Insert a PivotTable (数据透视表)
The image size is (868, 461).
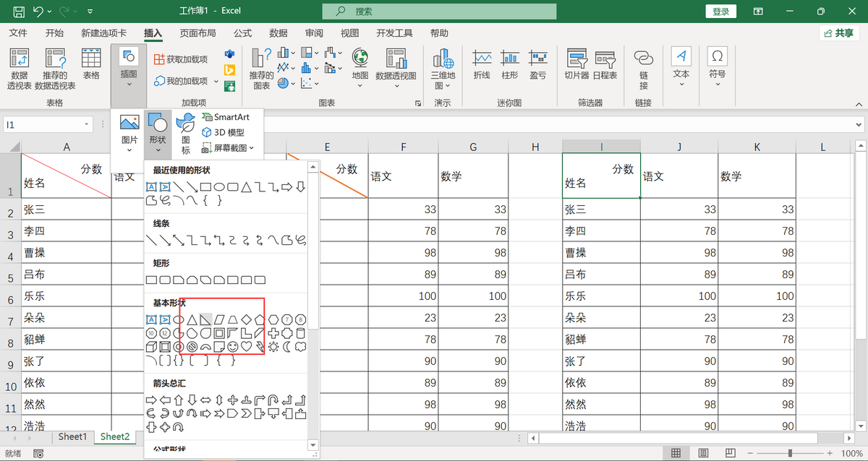pyautogui.click(x=20, y=69)
